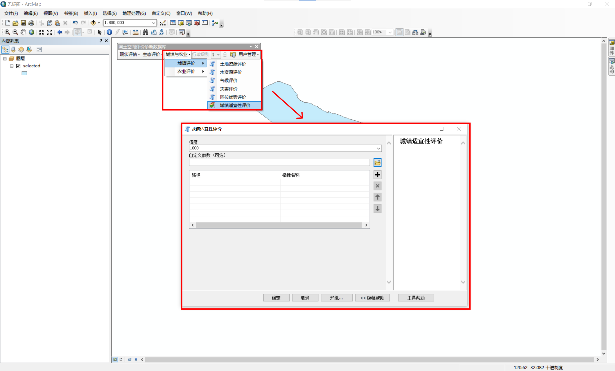Open the Editor toolbar icon
This screenshot has width=615, height=371.
coord(163,23)
